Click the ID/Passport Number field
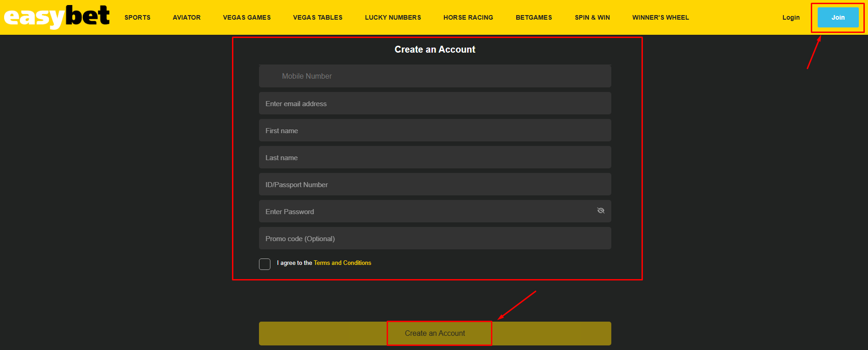Screen dimensions: 868x350 pos(435,184)
